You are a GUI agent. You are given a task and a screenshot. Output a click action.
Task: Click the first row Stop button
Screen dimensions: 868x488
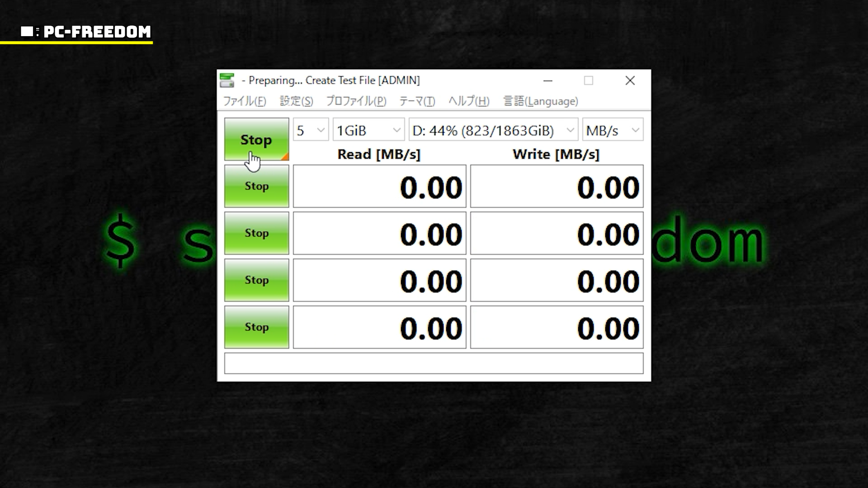click(x=256, y=186)
